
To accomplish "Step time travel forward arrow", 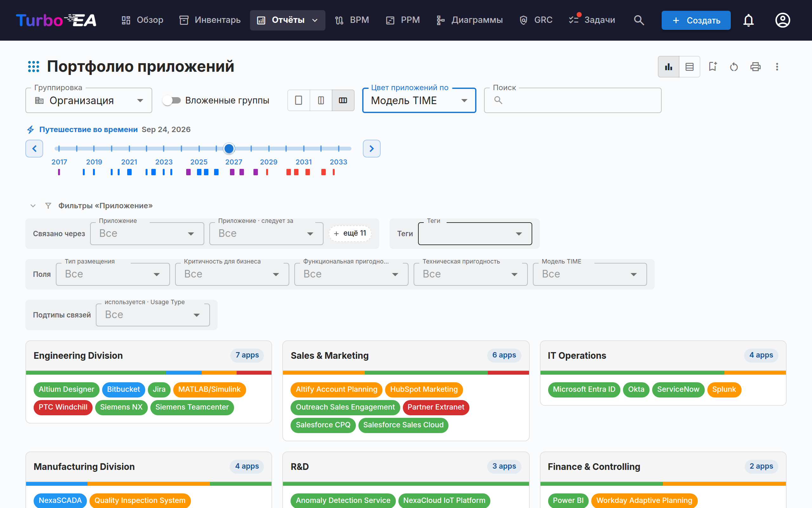I will coord(371,149).
